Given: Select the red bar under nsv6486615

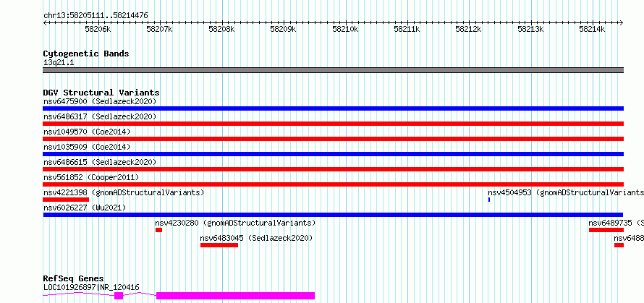Looking at the screenshot, I should 333,169.
